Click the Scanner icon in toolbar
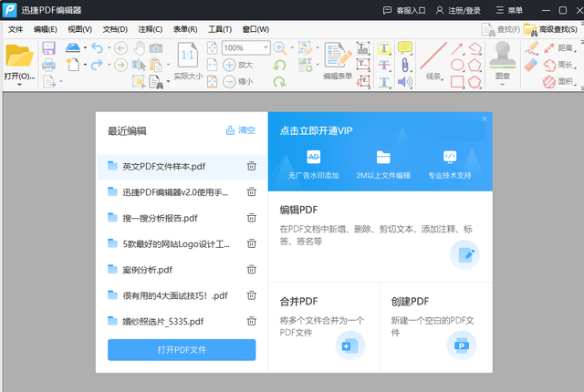Image resolution: width=584 pixels, height=392 pixels. click(73, 47)
